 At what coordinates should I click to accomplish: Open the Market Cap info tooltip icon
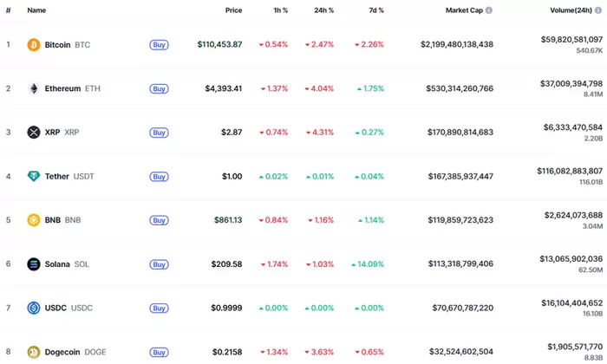tap(489, 10)
